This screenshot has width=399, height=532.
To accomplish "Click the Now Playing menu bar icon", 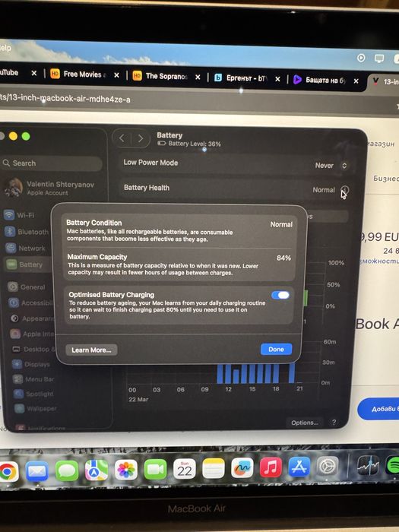I will click(x=361, y=58).
